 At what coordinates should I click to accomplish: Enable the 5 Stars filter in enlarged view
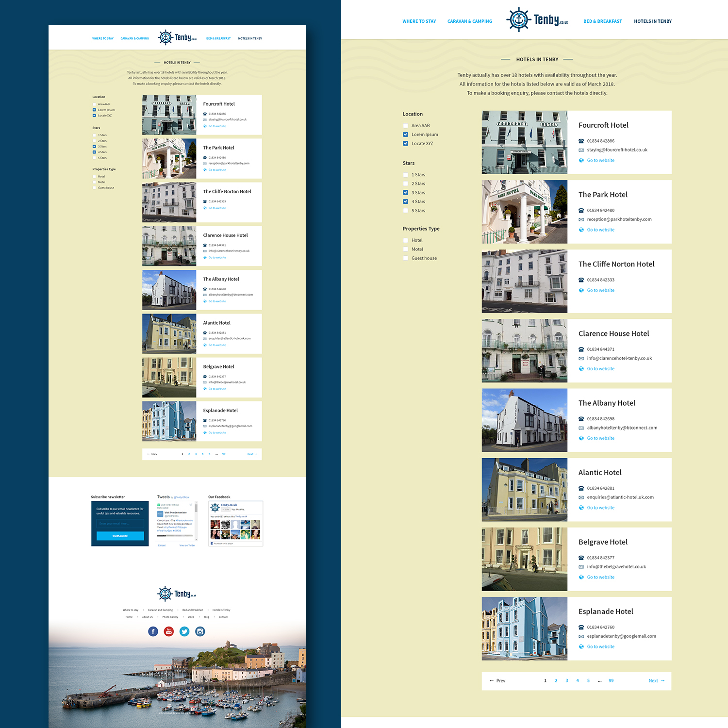pos(406,211)
